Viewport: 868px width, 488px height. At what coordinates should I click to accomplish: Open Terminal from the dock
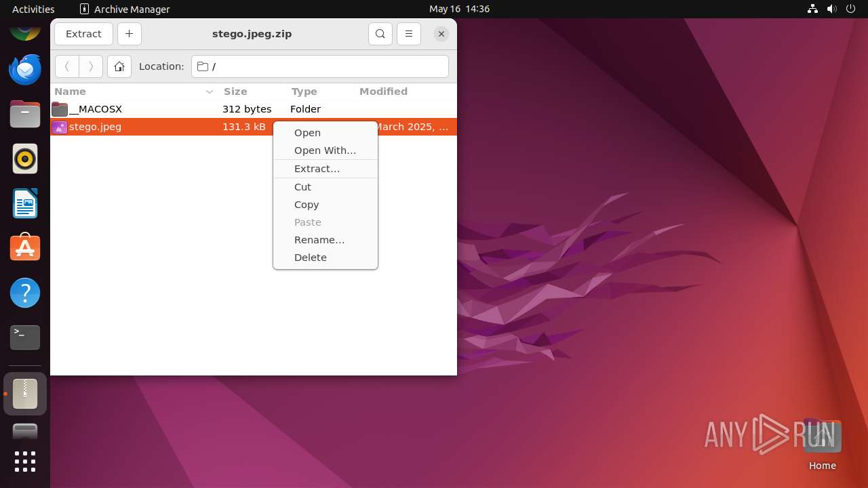tap(25, 338)
